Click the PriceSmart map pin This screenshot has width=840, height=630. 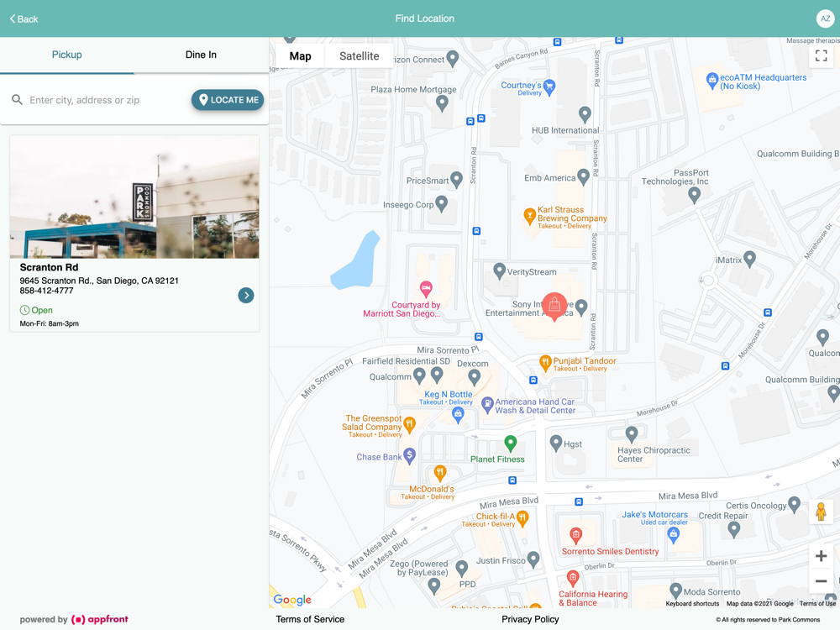click(x=456, y=180)
